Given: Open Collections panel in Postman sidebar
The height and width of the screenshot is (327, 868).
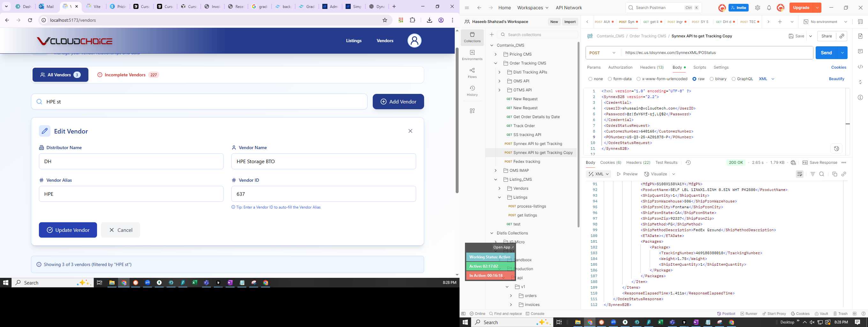Looking at the screenshot, I should pos(472,37).
